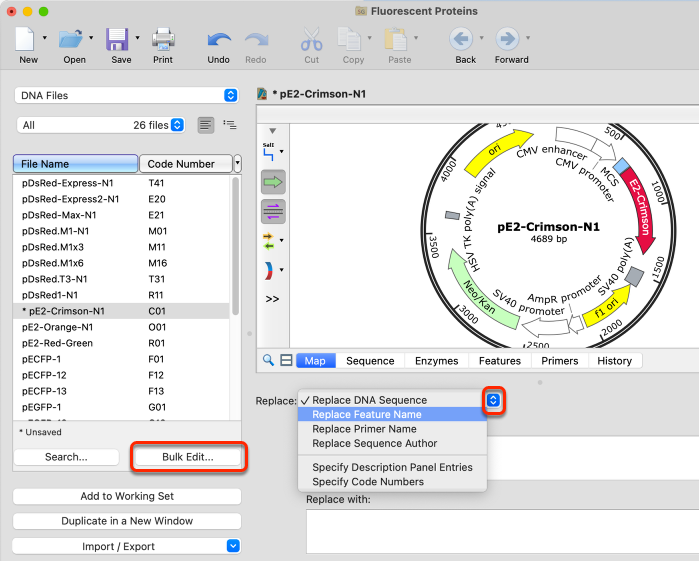Open the New dropdown arrow
699x561 pixels.
(x=45, y=38)
